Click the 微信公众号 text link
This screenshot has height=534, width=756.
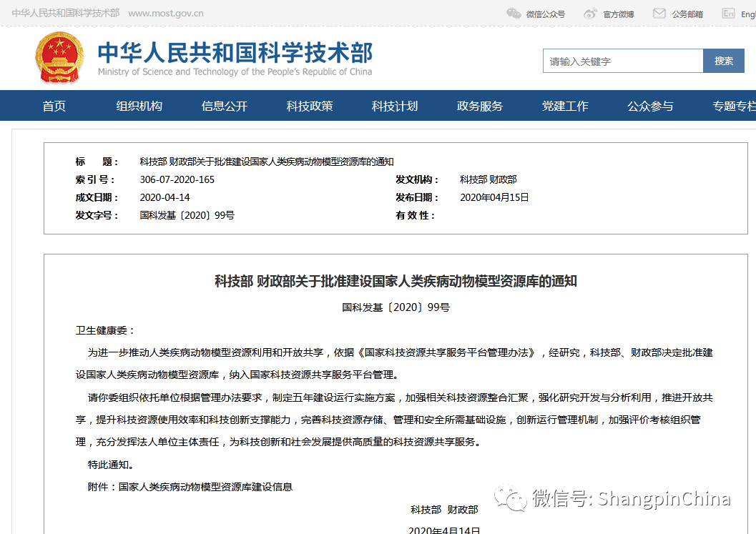point(545,14)
